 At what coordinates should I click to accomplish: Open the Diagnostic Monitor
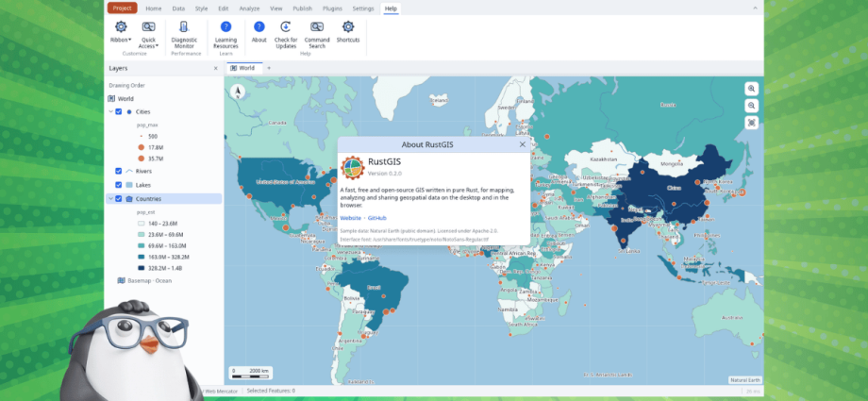(184, 35)
